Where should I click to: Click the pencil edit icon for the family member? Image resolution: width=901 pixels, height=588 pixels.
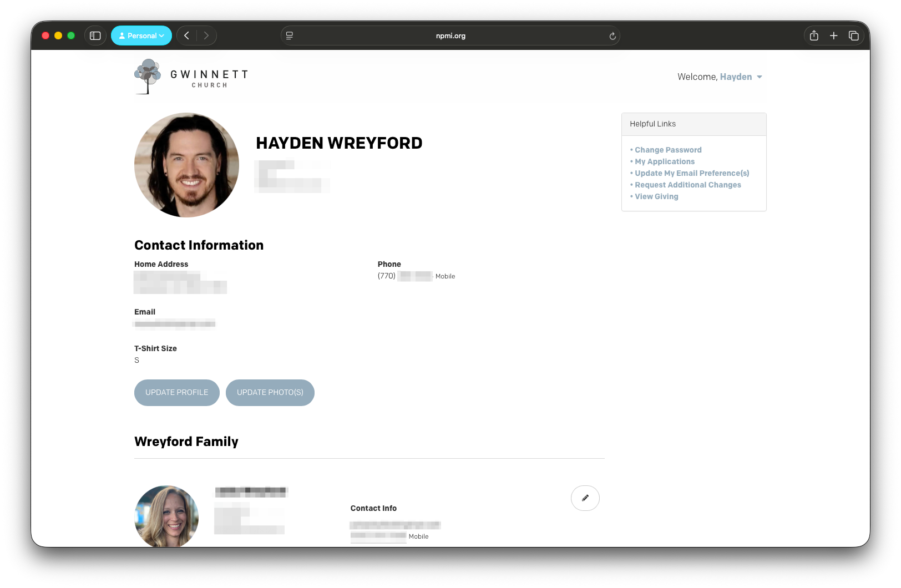pos(585,498)
